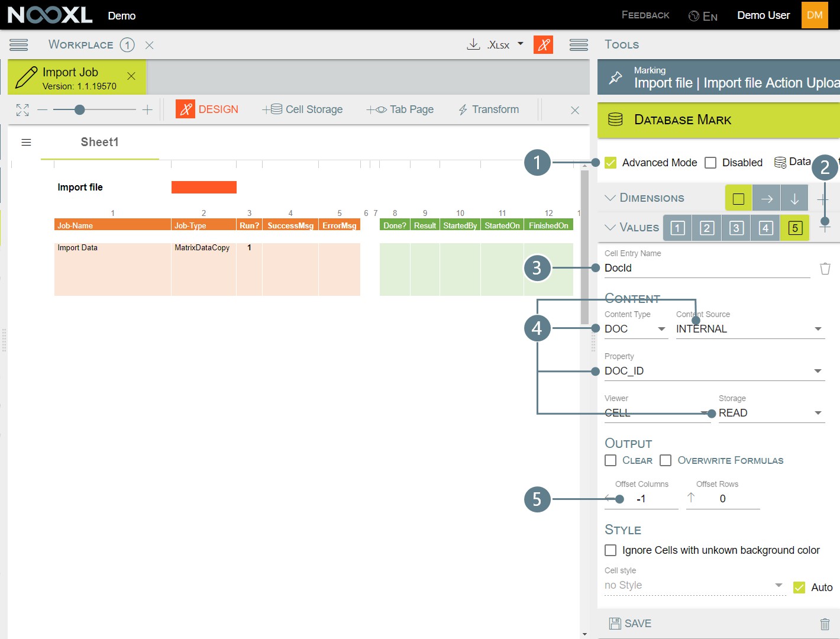Click the orange cell beside Import file
This screenshot has width=840, height=639.
pos(204,187)
